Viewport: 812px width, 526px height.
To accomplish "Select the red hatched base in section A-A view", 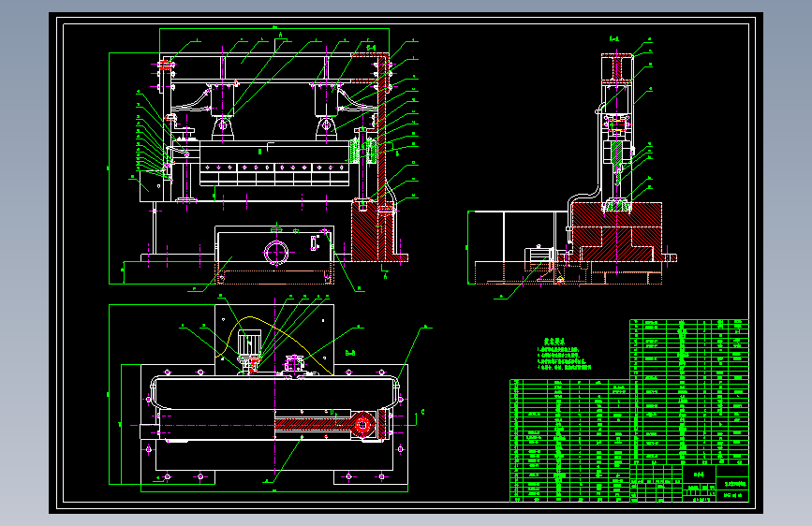I will coord(616,232).
